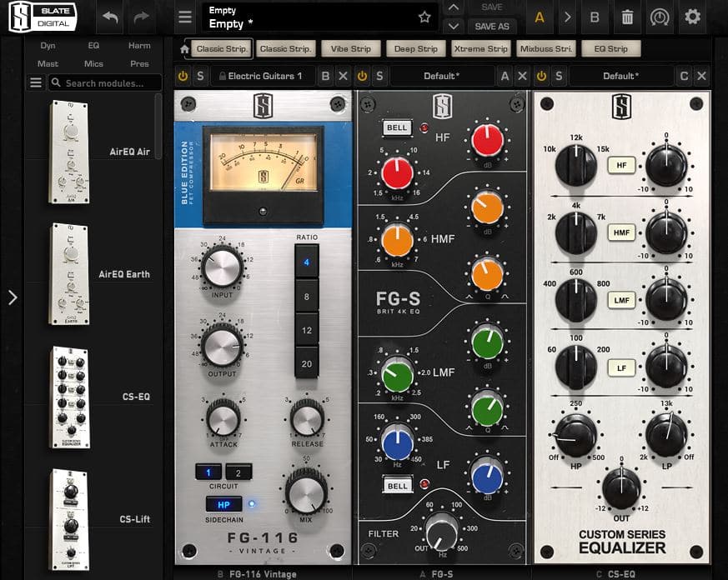Remove the Electric Guitars 1 module with X
Screen dimensions: 728x580
(343, 76)
